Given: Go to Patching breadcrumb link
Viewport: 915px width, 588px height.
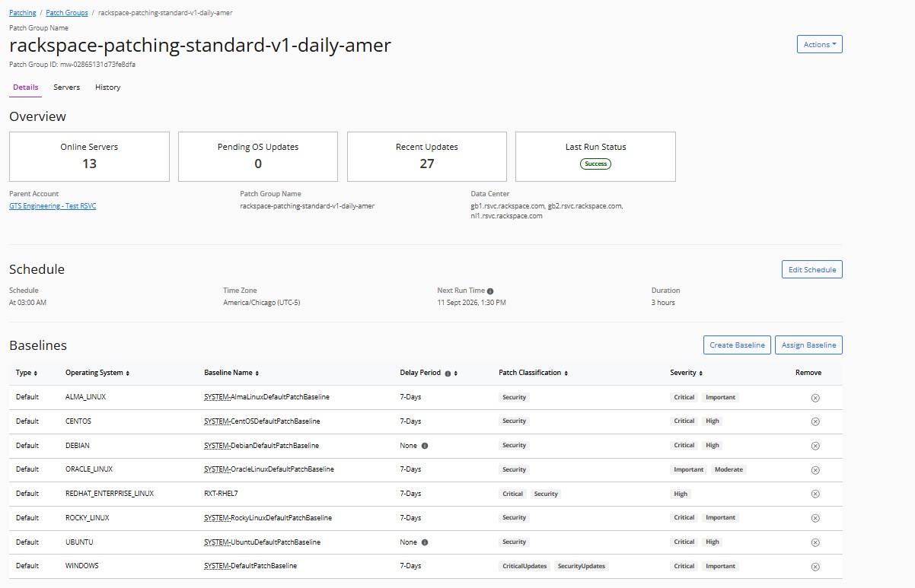Looking at the screenshot, I should (x=23, y=13).
